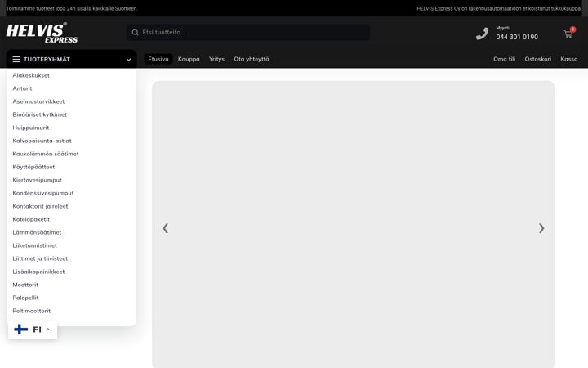Open the Oma tili link
Viewport: 588px width, 368px height.
click(504, 59)
